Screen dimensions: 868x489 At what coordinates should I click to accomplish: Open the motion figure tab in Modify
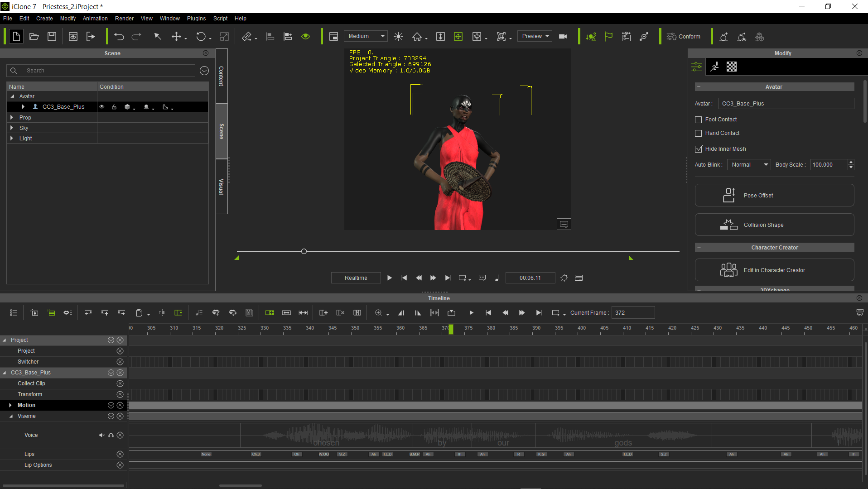(x=714, y=67)
